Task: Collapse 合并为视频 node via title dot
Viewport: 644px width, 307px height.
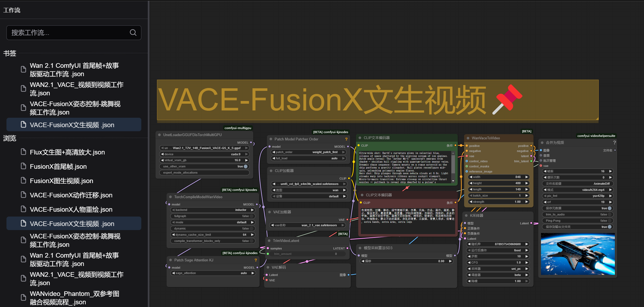Action: pos(542,143)
